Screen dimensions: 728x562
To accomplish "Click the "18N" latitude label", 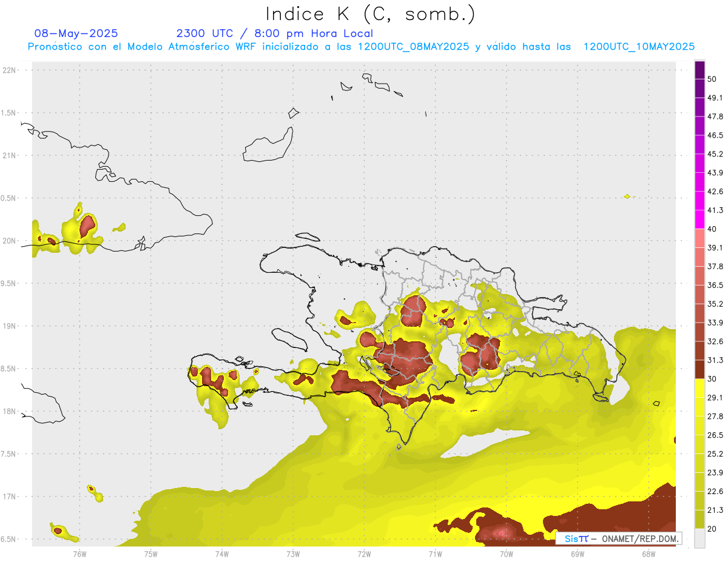I will point(9,412).
